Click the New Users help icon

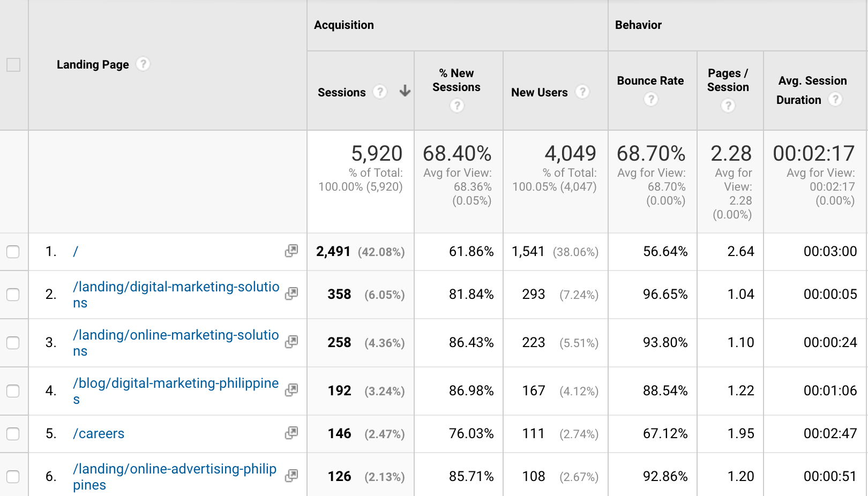pos(582,92)
